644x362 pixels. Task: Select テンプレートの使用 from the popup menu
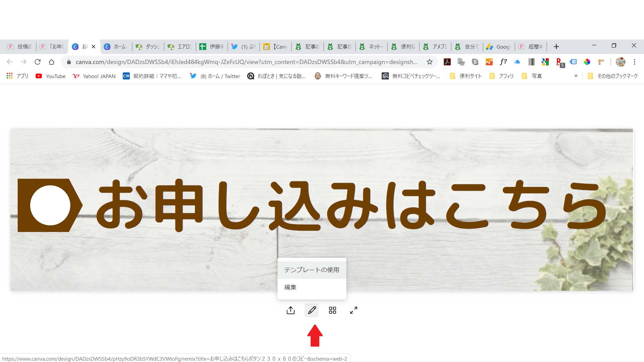point(311,270)
